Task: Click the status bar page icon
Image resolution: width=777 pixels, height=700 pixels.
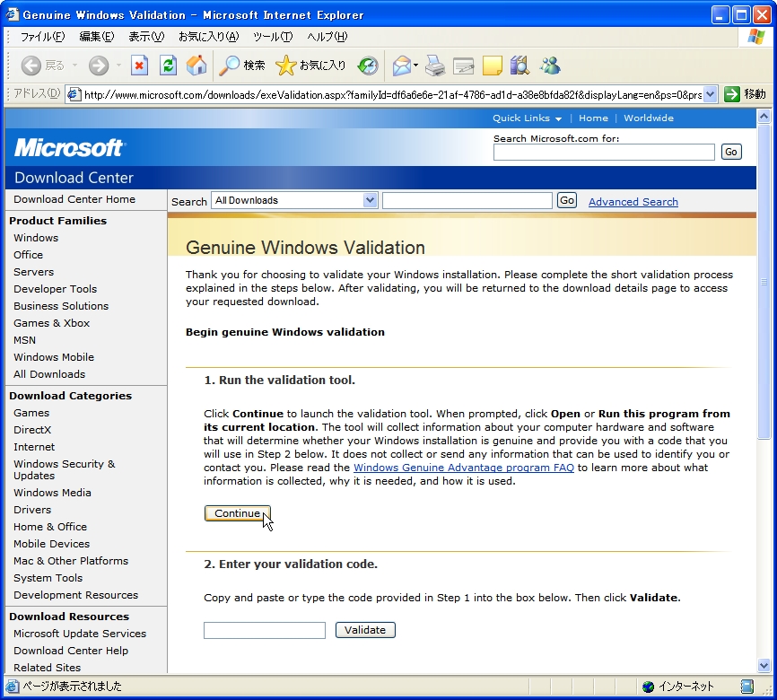Action: click(12, 687)
